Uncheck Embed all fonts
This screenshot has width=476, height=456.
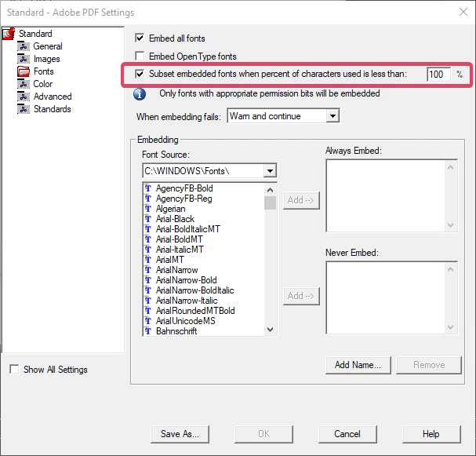pyautogui.click(x=140, y=38)
